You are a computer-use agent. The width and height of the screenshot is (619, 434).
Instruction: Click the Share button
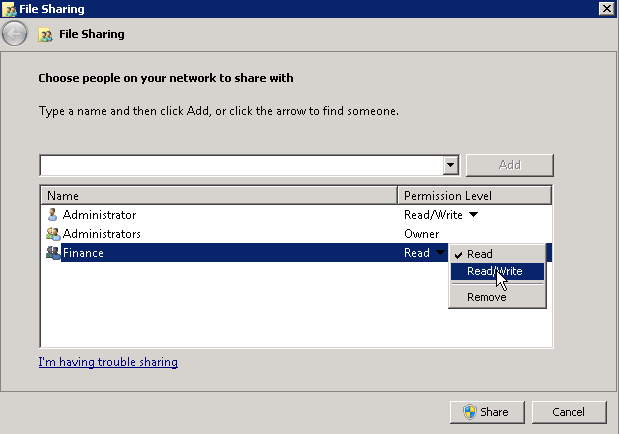coord(487,412)
